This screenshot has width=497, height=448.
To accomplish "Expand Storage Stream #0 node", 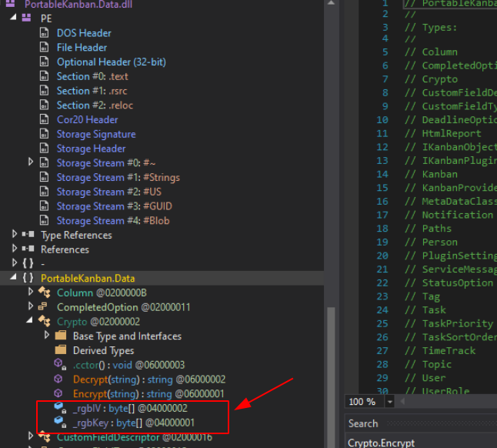I will coord(31,162).
